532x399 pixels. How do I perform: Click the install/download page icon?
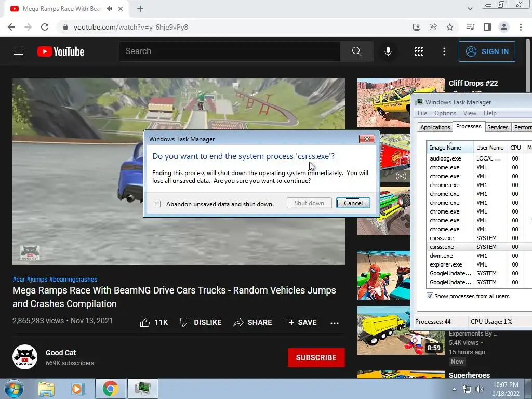[x=416, y=27]
